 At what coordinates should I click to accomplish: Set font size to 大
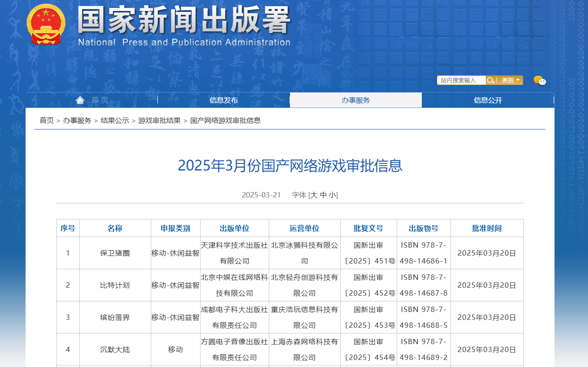tap(313, 195)
